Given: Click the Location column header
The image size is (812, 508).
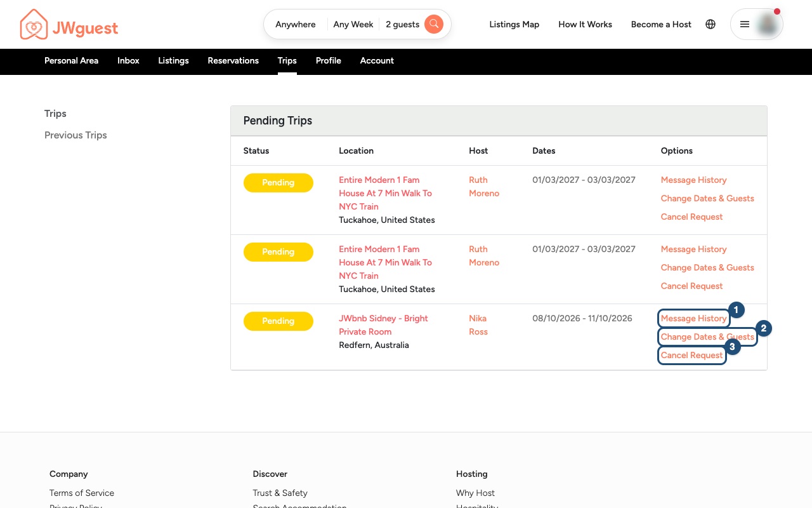Looking at the screenshot, I should [356, 151].
